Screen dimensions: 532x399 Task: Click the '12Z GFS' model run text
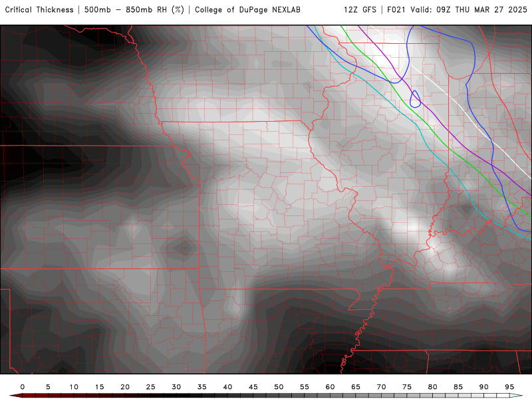pyautogui.click(x=360, y=10)
